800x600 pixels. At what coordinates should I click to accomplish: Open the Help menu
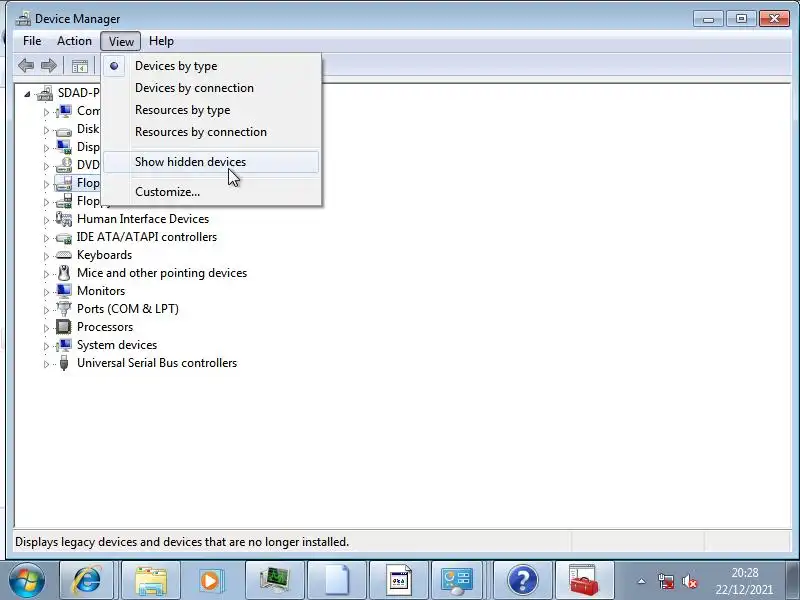161,41
